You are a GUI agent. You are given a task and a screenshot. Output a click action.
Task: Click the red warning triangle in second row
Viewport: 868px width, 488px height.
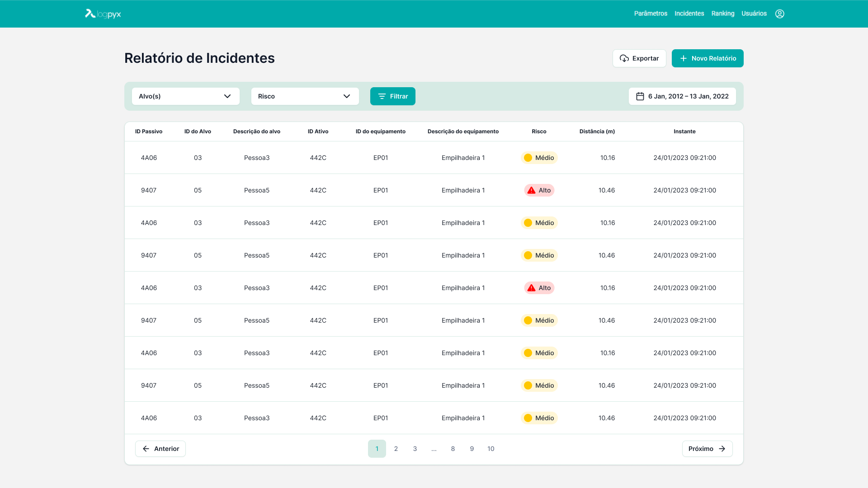coord(531,190)
